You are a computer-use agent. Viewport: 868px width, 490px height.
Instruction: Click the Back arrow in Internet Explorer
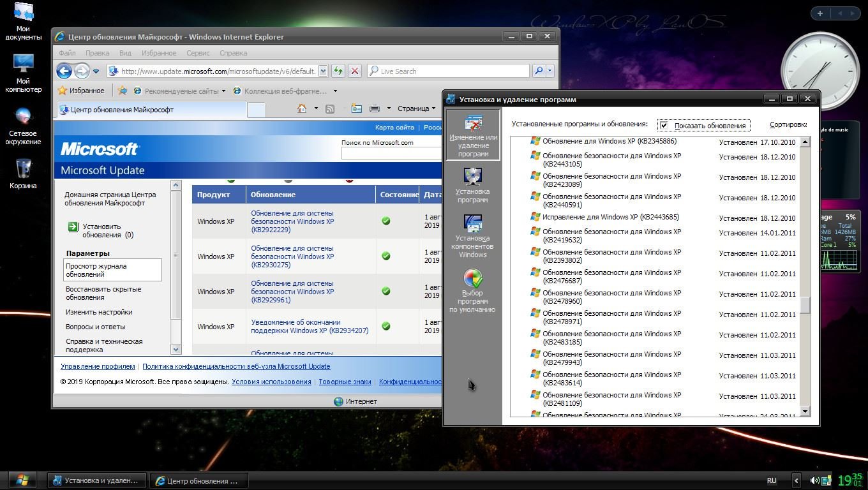64,71
